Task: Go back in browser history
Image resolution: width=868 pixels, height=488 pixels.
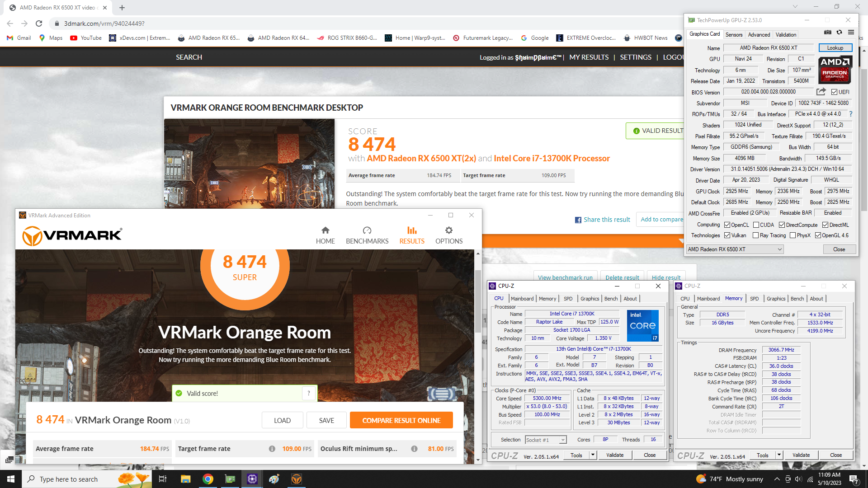Action: click(x=10, y=23)
